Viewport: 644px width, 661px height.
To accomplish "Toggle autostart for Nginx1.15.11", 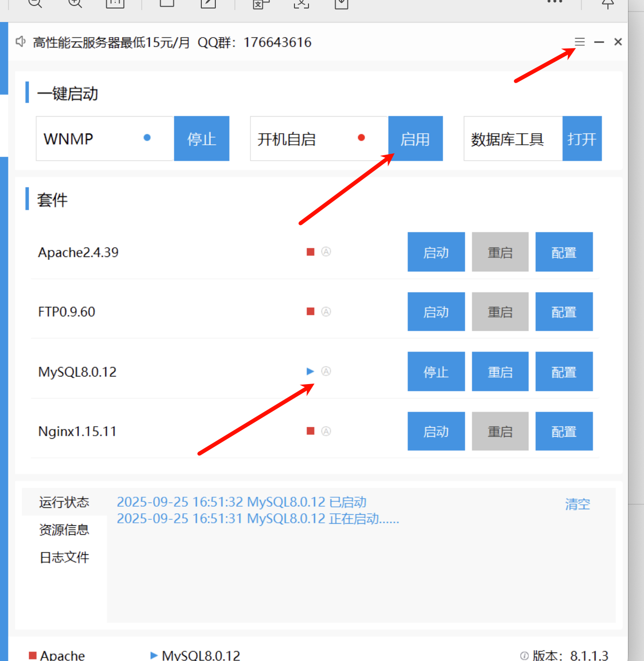I will [326, 431].
